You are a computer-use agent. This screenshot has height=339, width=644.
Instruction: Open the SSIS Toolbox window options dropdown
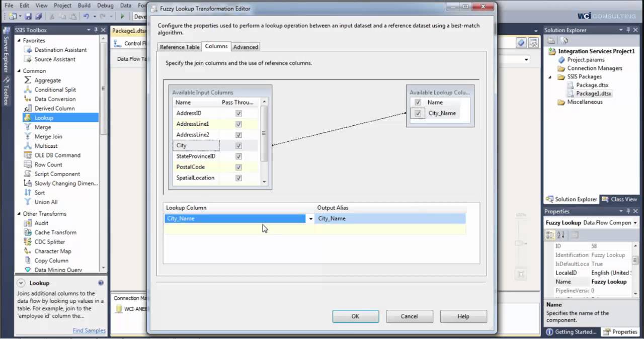88,30
